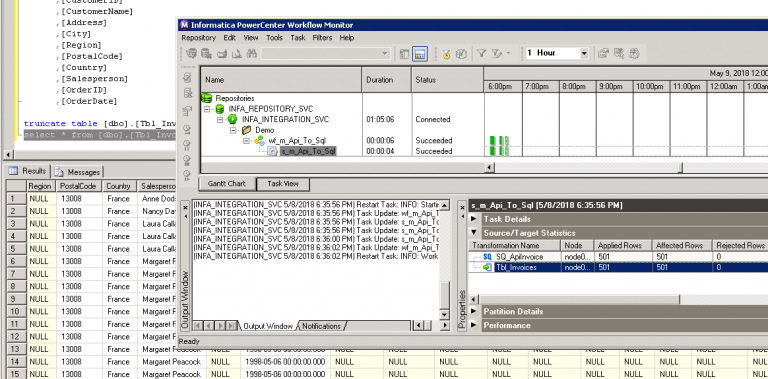The height and width of the screenshot is (379, 768).
Task: Open the 1 Hour time interval dropdown
Action: [584, 53]
